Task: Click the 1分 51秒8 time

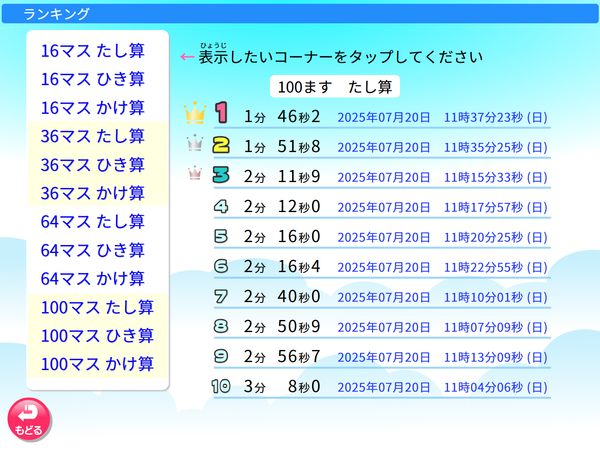Action: click(x=282, y=147)
